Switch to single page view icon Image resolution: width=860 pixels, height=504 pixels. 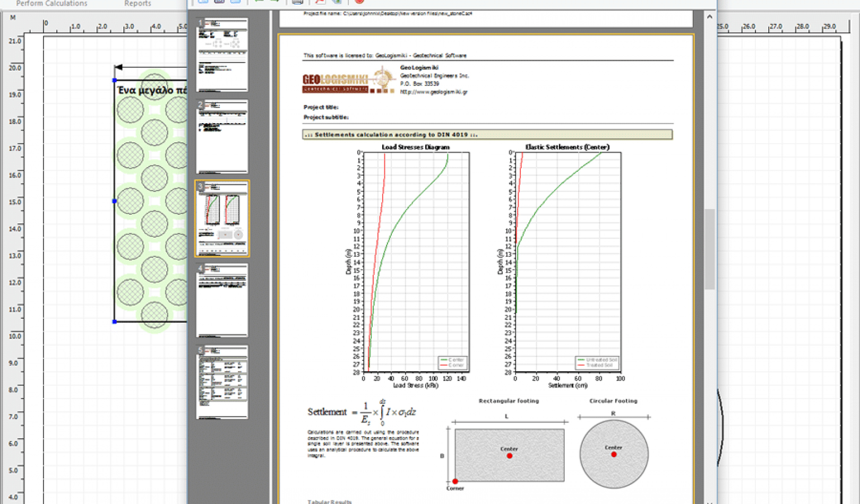pos(203,2)
